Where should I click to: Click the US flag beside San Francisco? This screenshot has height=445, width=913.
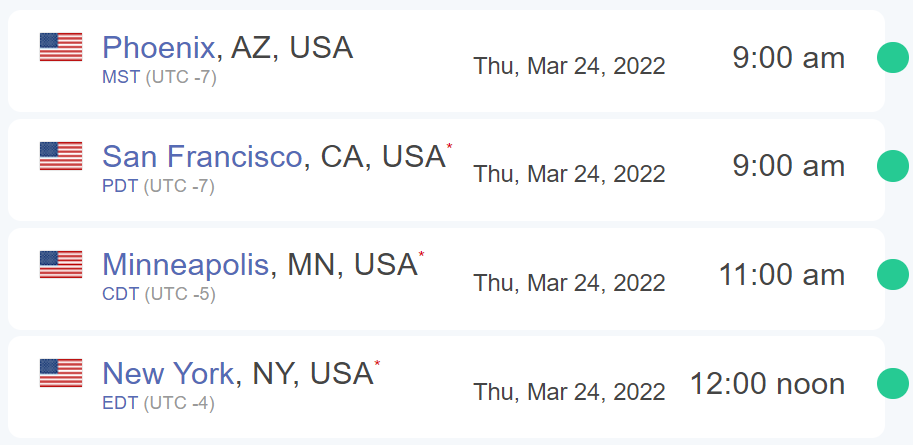61,156
